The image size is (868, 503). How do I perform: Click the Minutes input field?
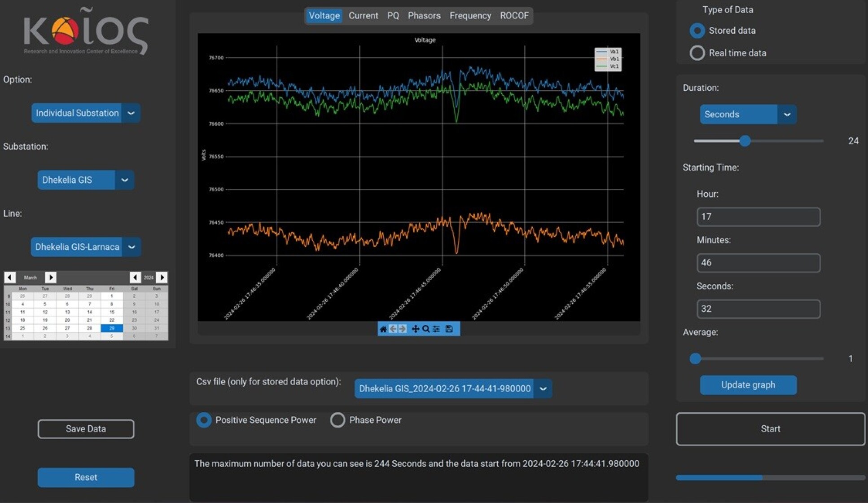coord(758,263)
